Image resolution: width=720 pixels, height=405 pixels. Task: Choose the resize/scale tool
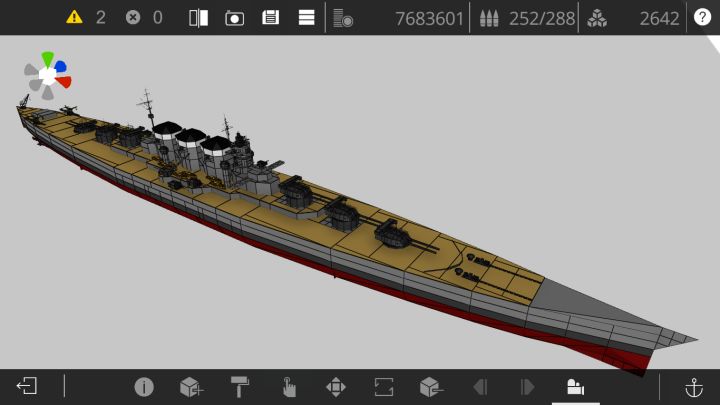pyautogui.click(x=383, y=387)
